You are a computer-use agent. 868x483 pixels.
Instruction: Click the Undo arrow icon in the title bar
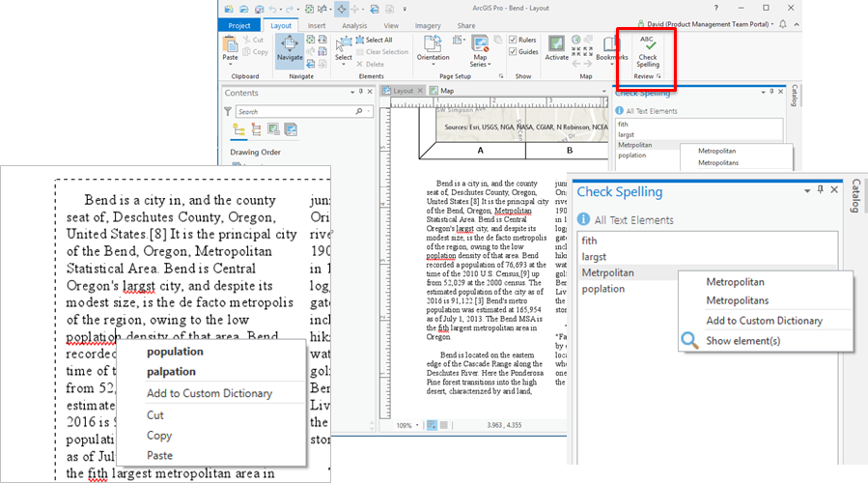click(x=273, y=9)
